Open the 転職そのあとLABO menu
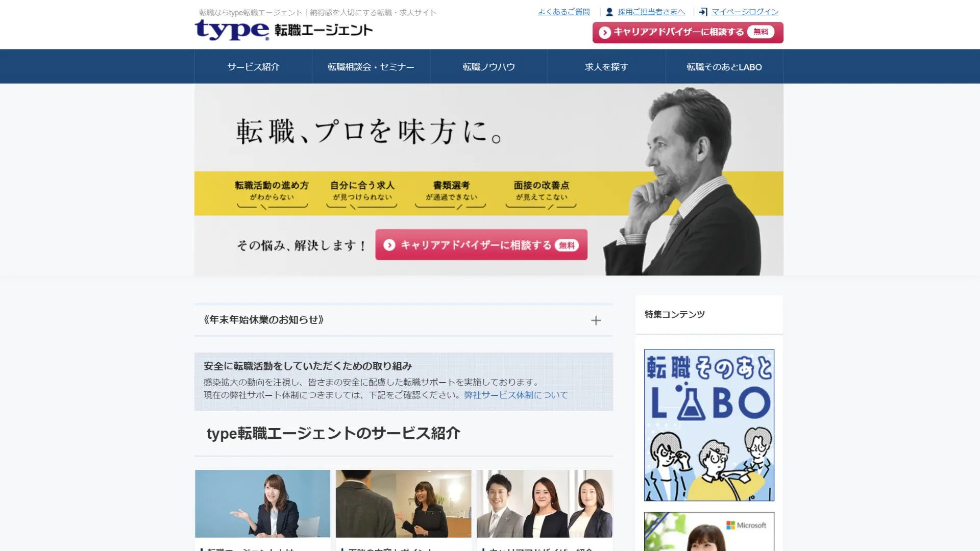Screen dimensions: 980x551 [x=724, y=67]
